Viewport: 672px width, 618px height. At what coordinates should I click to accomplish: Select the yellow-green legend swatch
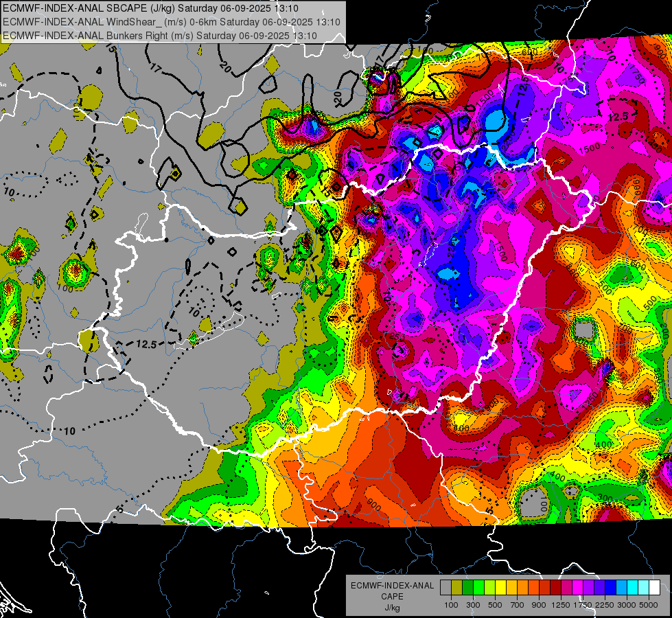point(490,587)
